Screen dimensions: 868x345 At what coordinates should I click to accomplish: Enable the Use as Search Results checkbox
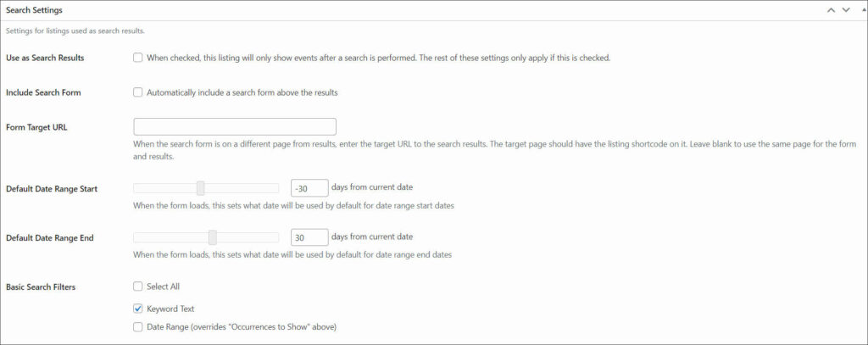[x=138, y=58]
